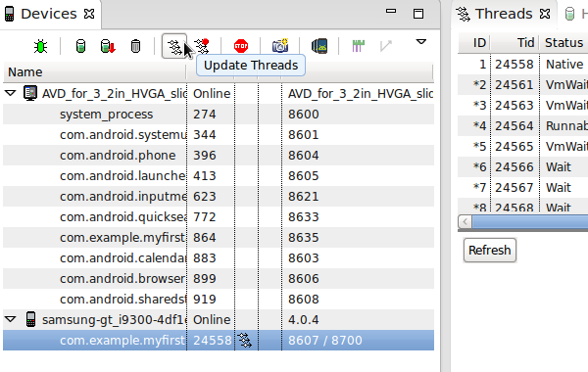588x372 pixels.
Task: Select thread row with Tid 24558 Native
Action: [522, 64]
